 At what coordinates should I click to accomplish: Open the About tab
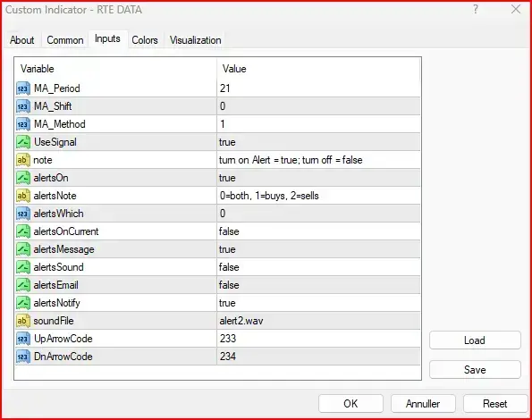point(22,40)
